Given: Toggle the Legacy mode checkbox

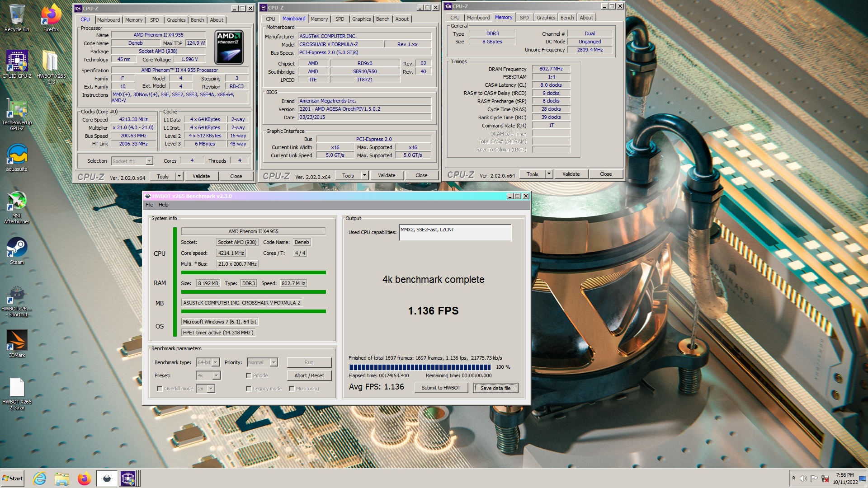Looking at the screenshot, I should point(249,389).
